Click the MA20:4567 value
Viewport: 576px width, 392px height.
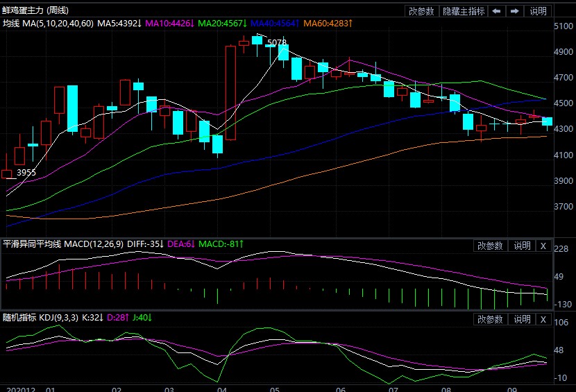coord(222,23)
